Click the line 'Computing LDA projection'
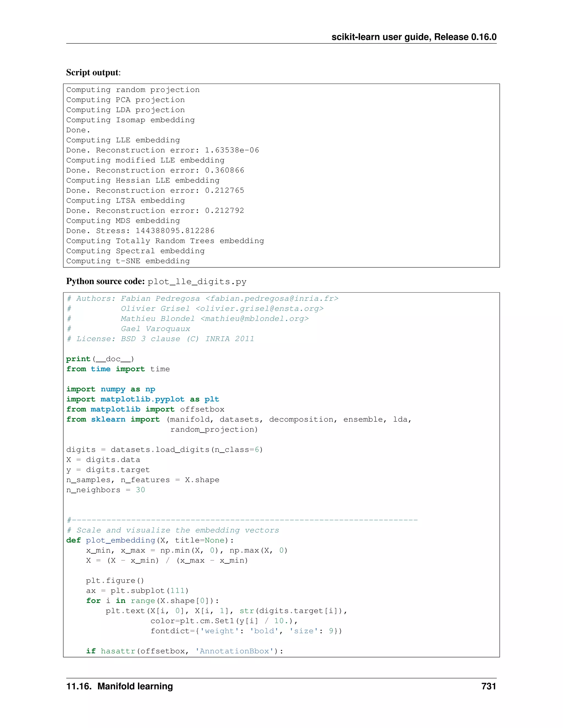This screenshot has width=563, height=728. (125, 110)
